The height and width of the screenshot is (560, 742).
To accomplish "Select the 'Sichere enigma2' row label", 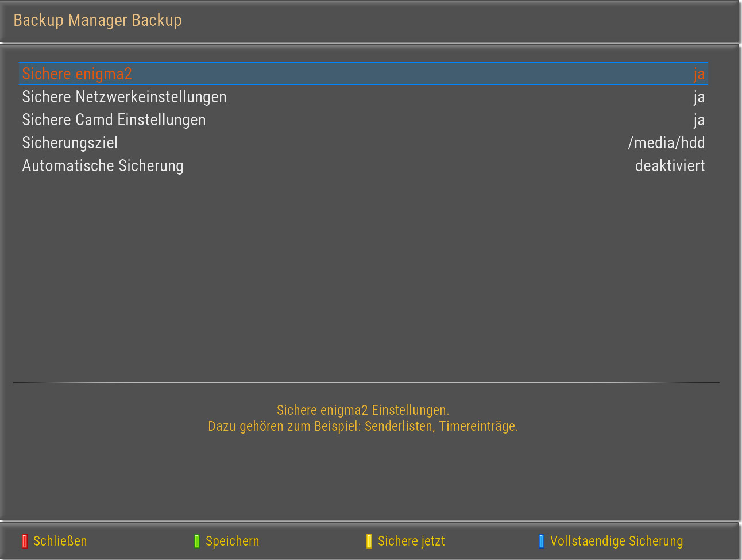I will 77,74.
